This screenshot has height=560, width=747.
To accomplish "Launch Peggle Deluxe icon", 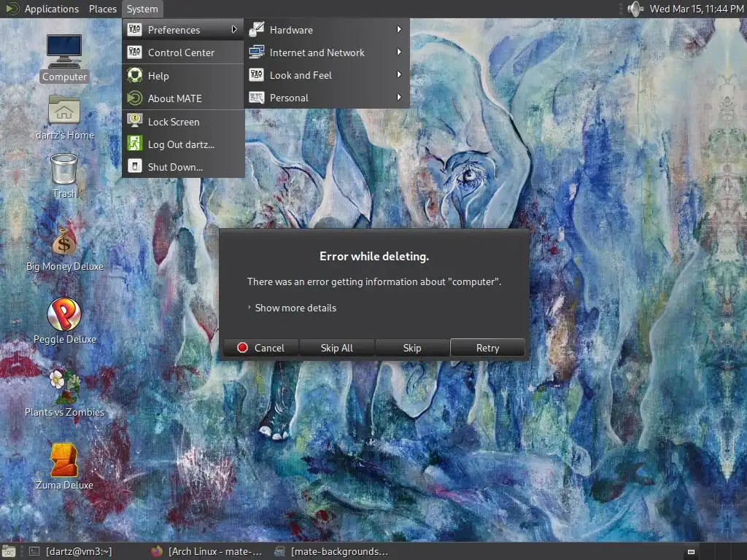I will click(x=64, y=314).
